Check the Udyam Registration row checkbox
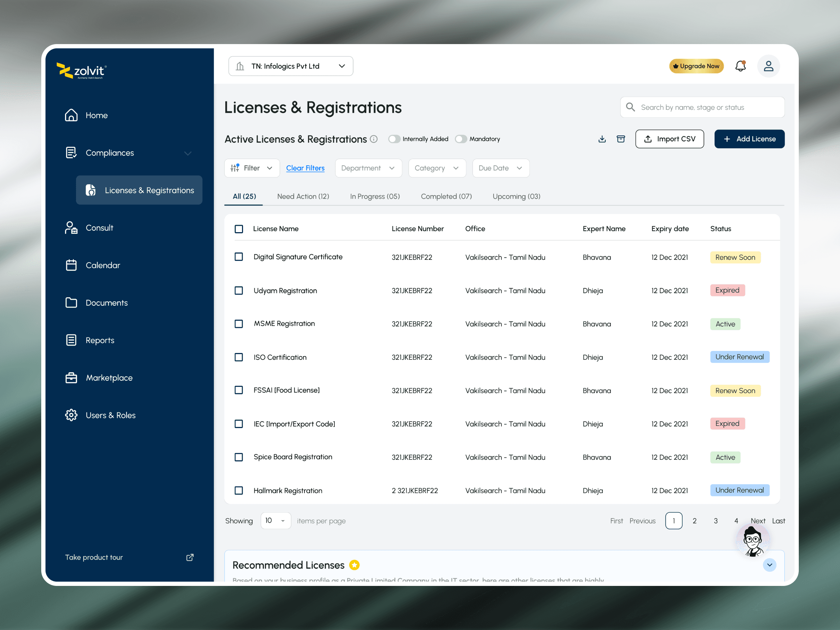Image resolution: width=840 pixels, height=630 pixels. pyautogui.click(x=239, y=291)
